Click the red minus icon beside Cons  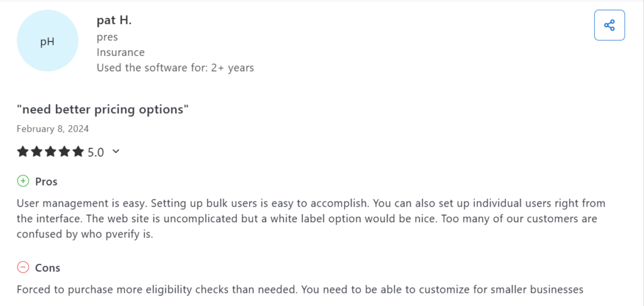click(x=23, y=268)
